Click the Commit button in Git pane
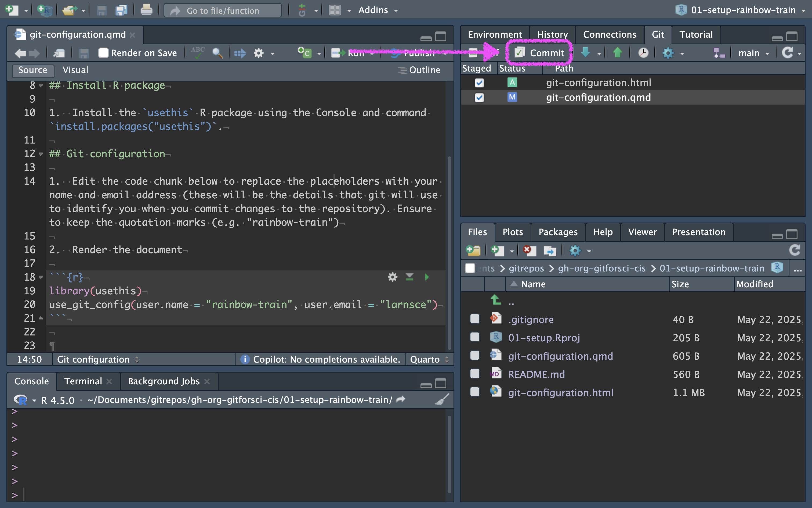Viewport: 812px width, 508px height. click(539, 53)
